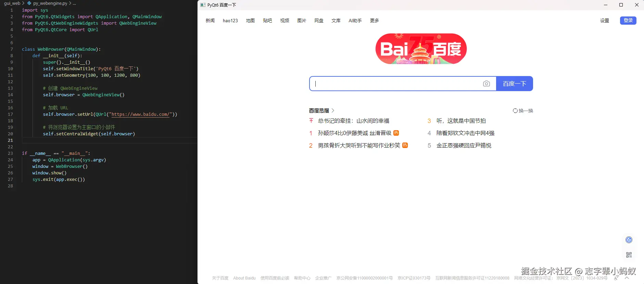Open headline 听，这就是中国节拍
Screen dimensions: 644x284
coord(461,121)
